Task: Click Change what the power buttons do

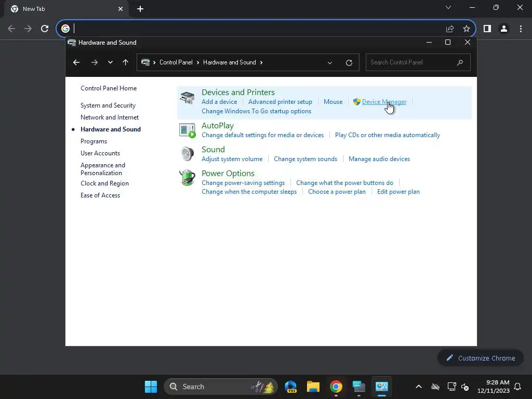Action: pos(345,183)
